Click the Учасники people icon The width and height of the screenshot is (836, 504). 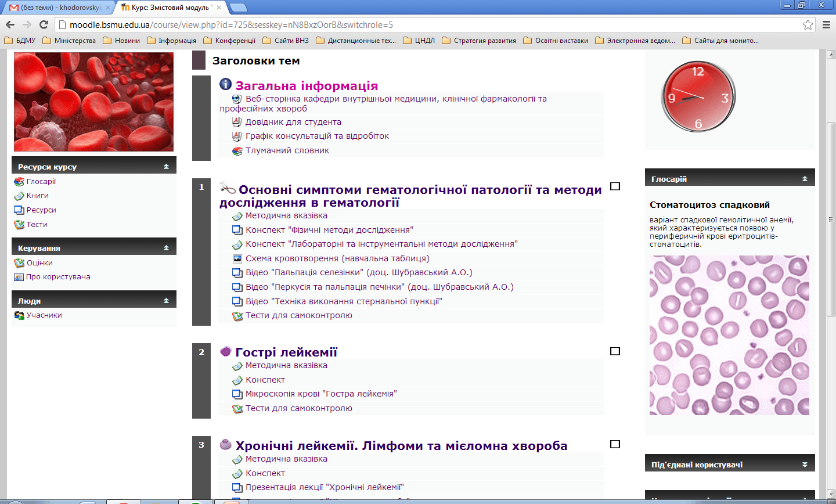point(19,315)
